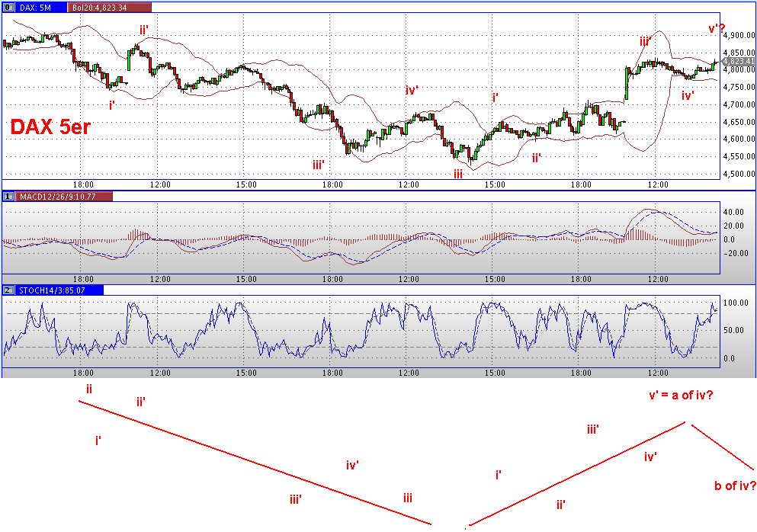The image size is (757, 532).
Task: Click the 40.00 value on the MACD axis
Action: (733, 212)
